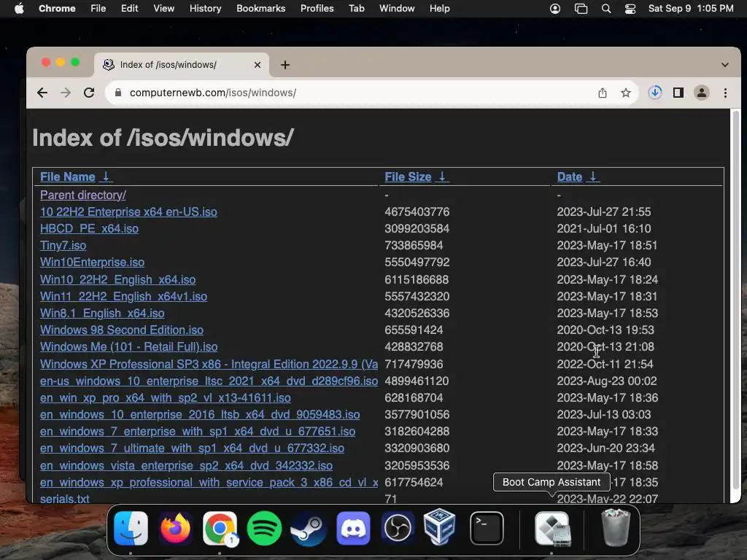Click Boot Camp Assistant dock icon

click(552, 528)
